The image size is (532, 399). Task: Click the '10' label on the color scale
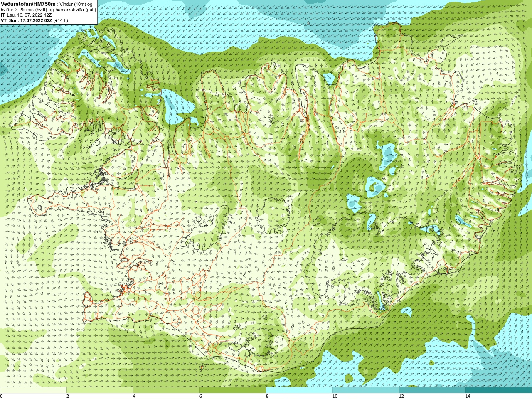click(335, 396)
